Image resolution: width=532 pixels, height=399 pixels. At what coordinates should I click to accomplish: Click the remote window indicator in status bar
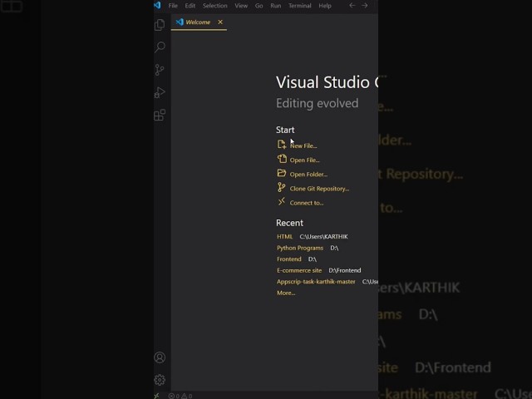(x=157, y=396)
